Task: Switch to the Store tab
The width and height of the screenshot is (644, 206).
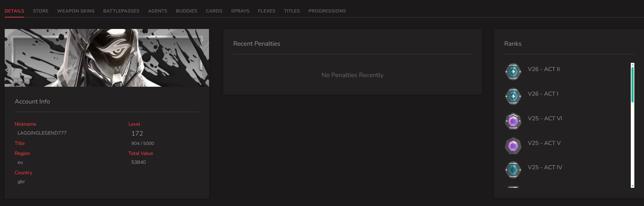Action: tap(41, 11)
